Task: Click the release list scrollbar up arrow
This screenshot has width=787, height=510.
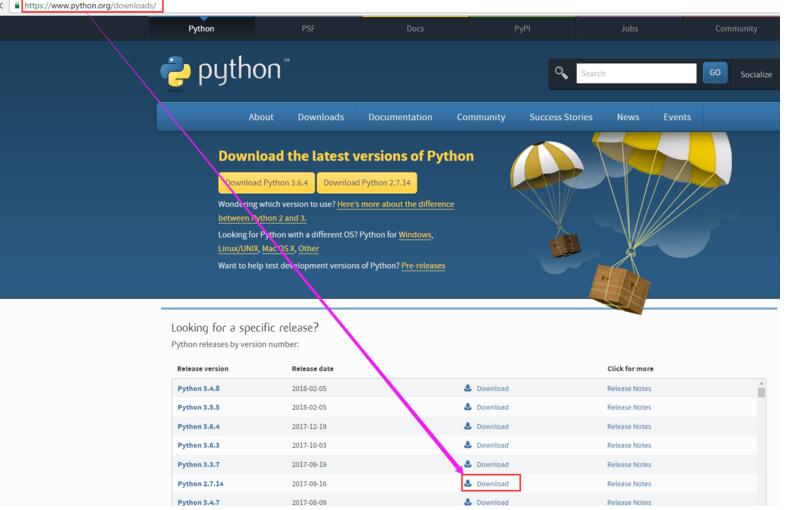Action: 761,383
